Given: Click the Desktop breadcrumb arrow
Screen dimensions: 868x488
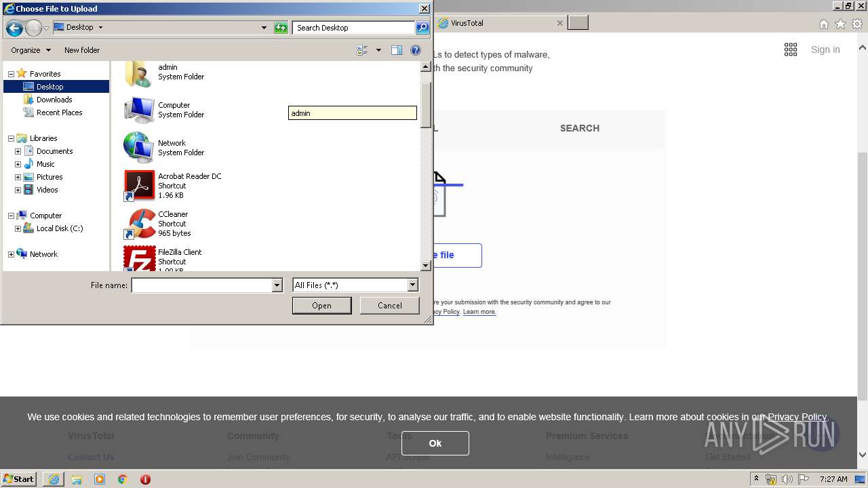Looking at the screenshot, I should (x=100, y=28).
